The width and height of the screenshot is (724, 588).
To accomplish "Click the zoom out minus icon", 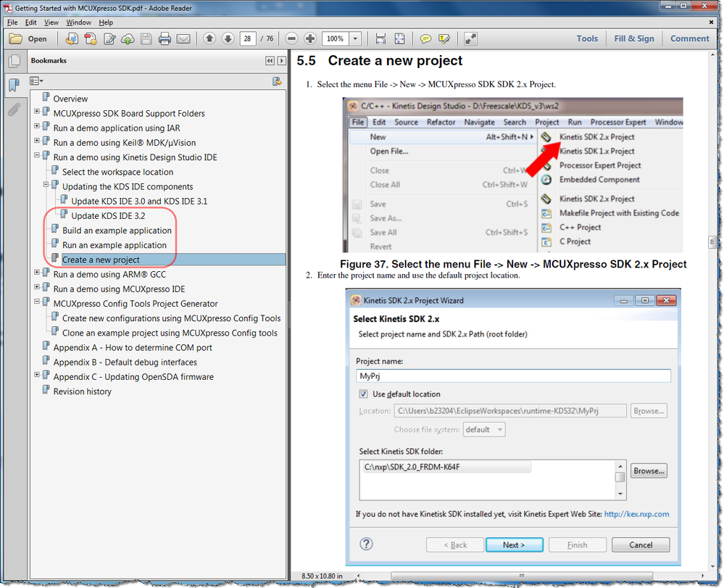I will point(291,39).
